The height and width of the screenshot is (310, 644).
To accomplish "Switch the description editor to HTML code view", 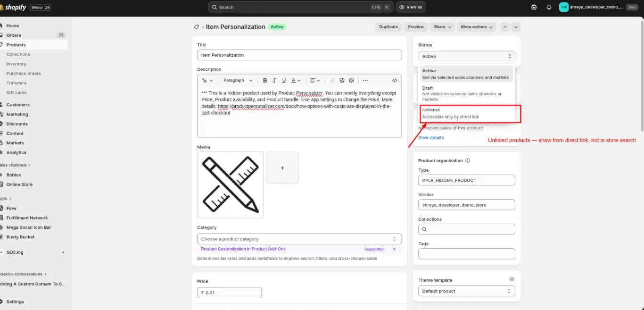I will (395, 80).
